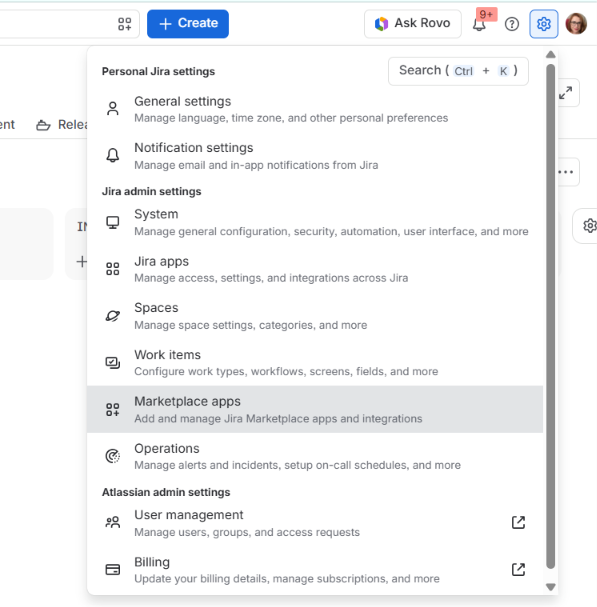
Task: Click the Create button
Action: [188, 24]
